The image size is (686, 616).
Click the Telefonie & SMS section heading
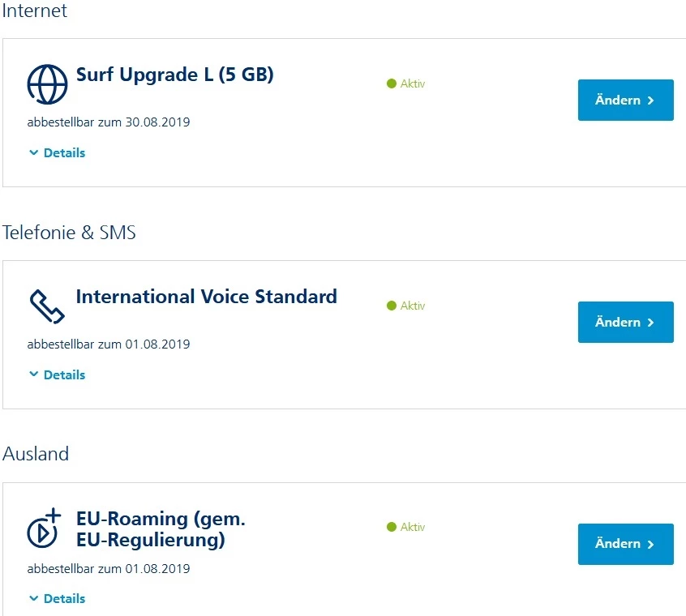69,233
